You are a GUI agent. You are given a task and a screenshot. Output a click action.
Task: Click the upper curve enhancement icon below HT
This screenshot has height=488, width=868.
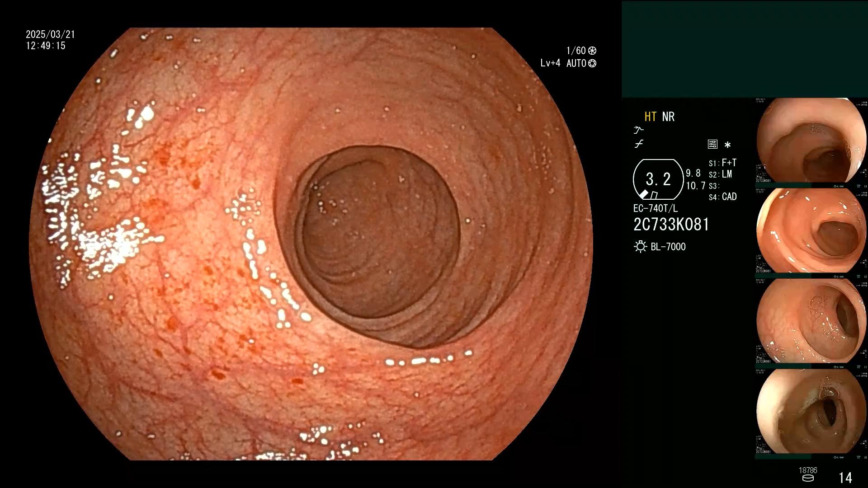[638, 130]
